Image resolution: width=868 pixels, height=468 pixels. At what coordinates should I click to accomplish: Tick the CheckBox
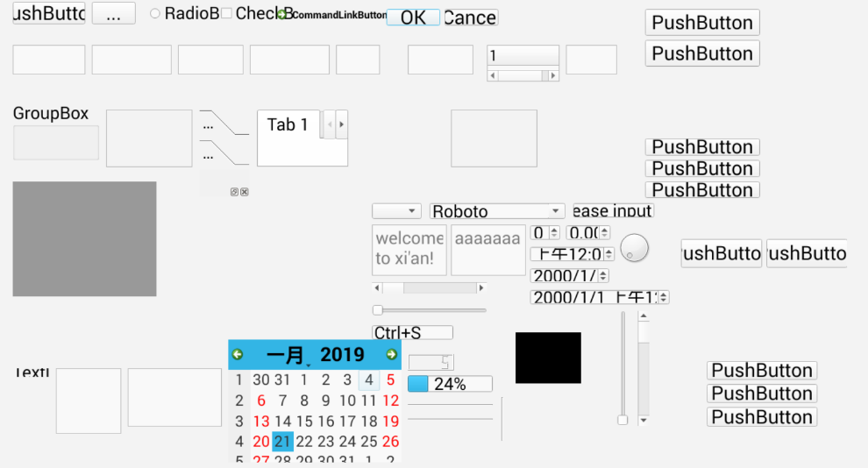226,13
